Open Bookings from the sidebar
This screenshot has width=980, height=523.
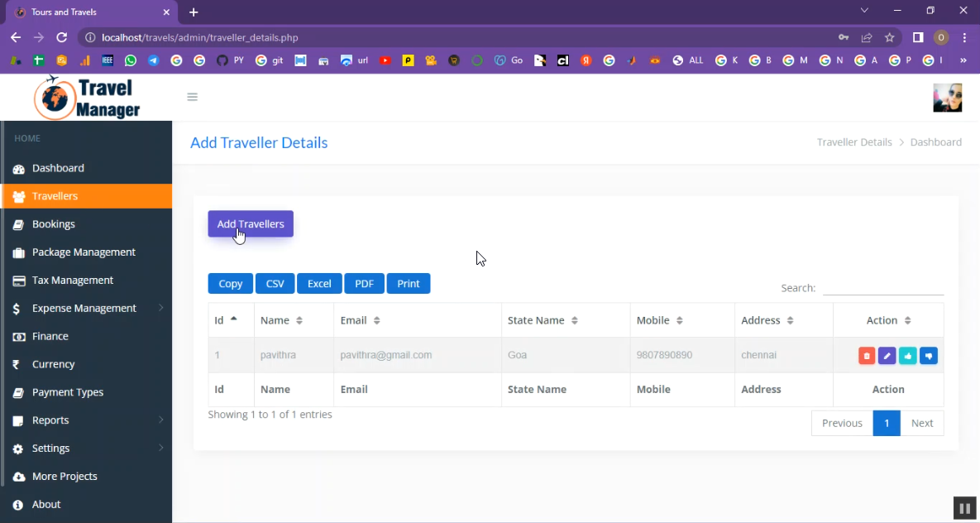[54, 224]
